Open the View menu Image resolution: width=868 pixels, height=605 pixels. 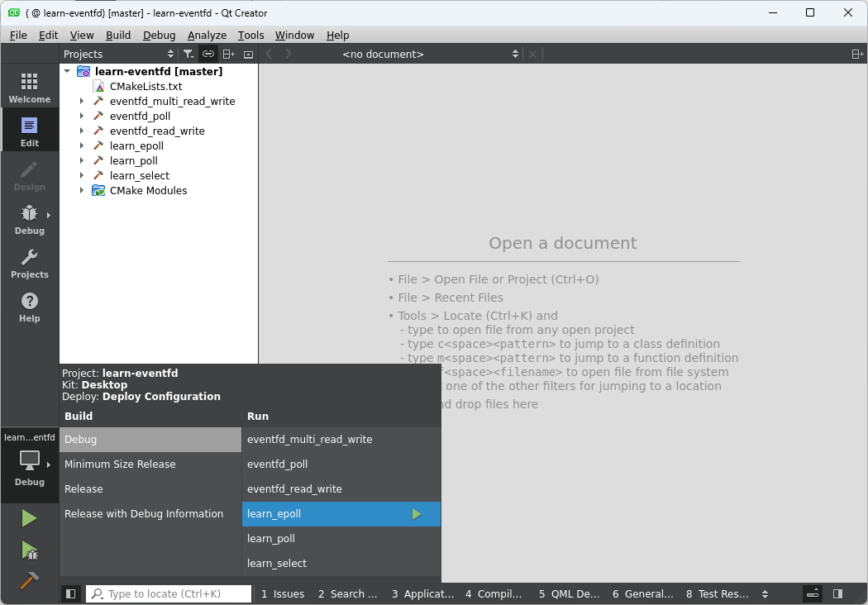coord(81,35)
